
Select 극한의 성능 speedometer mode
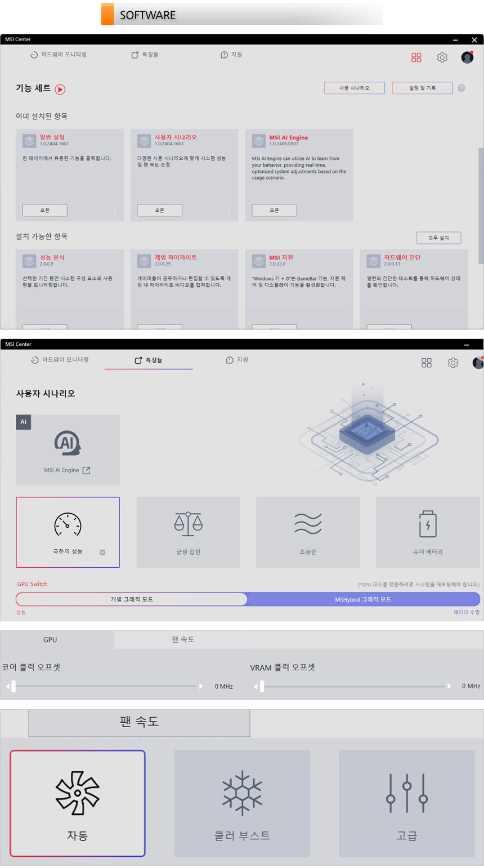(68, 532)
